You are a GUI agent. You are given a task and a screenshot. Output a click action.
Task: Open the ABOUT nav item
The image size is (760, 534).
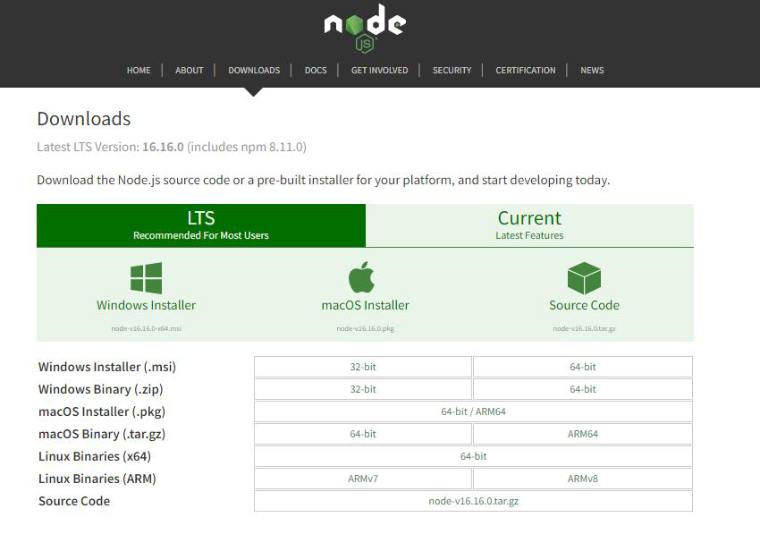coord(189,70)
